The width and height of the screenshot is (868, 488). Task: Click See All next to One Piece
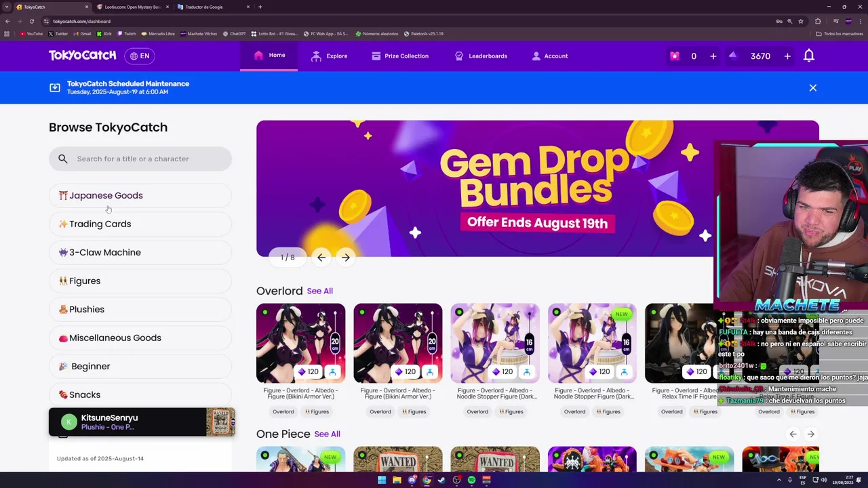[328, 434]
